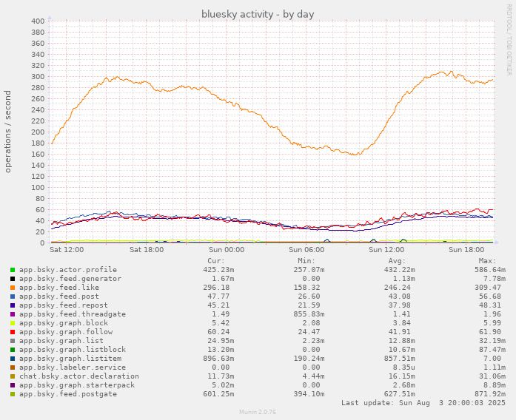
Task: Click the app.bsky.feed.postgate legend swatch
Action: (13, 394)
